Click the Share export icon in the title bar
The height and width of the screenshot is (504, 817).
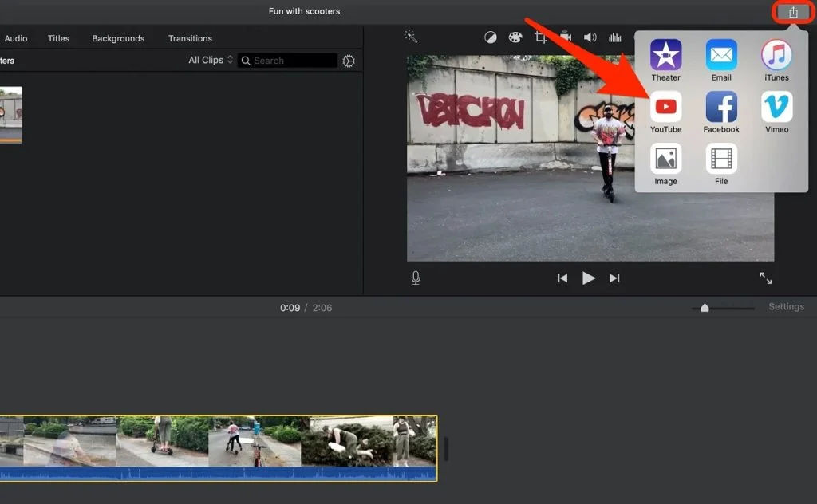[793, 12]
